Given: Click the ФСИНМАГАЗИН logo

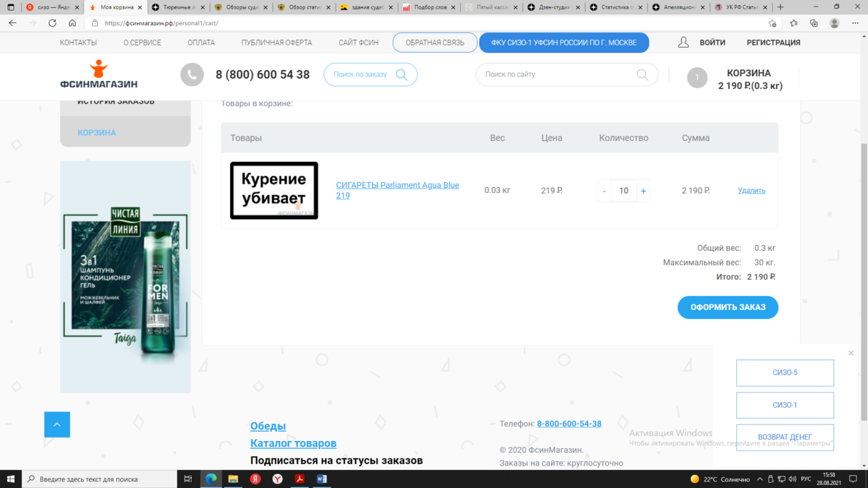Looking at the screenshot, I should (98, 74).
